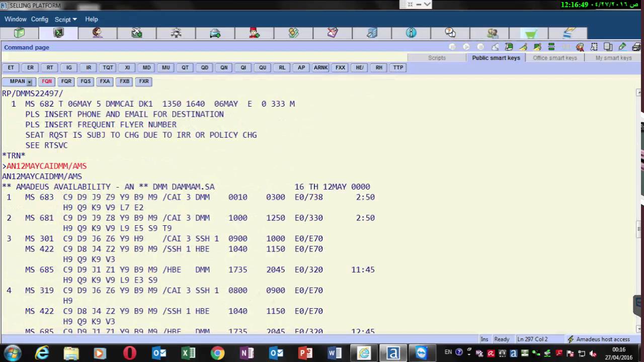Click the FQN smart key button

tap(47, 81)
